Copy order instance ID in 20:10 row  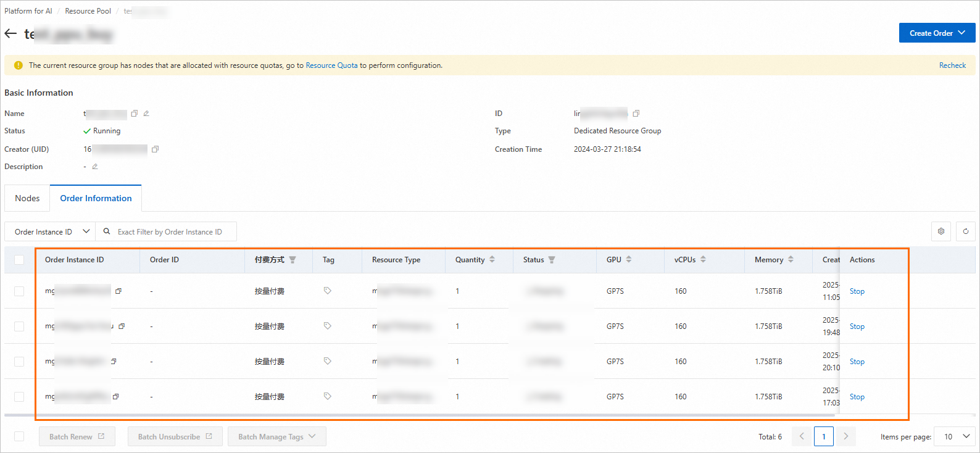[x=114, y=362]
